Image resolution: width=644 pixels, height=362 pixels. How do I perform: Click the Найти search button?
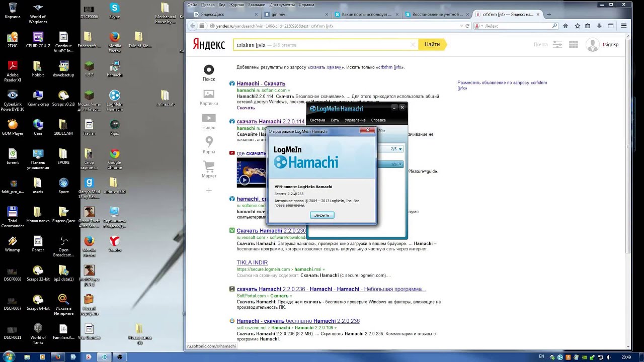click(x=432, y=45)
